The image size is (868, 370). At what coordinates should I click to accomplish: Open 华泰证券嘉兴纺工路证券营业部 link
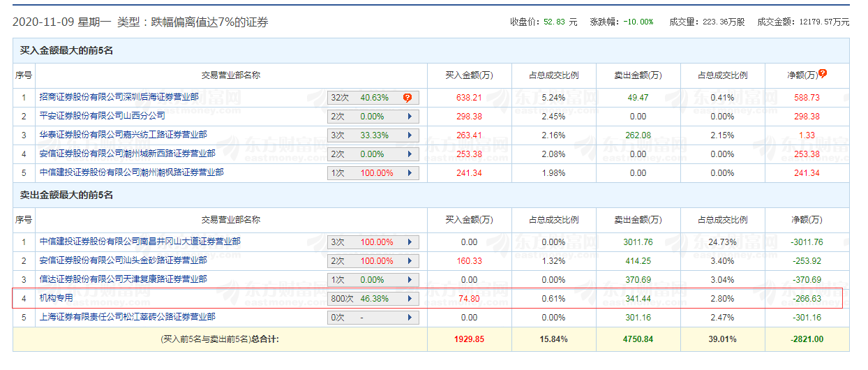123,135
